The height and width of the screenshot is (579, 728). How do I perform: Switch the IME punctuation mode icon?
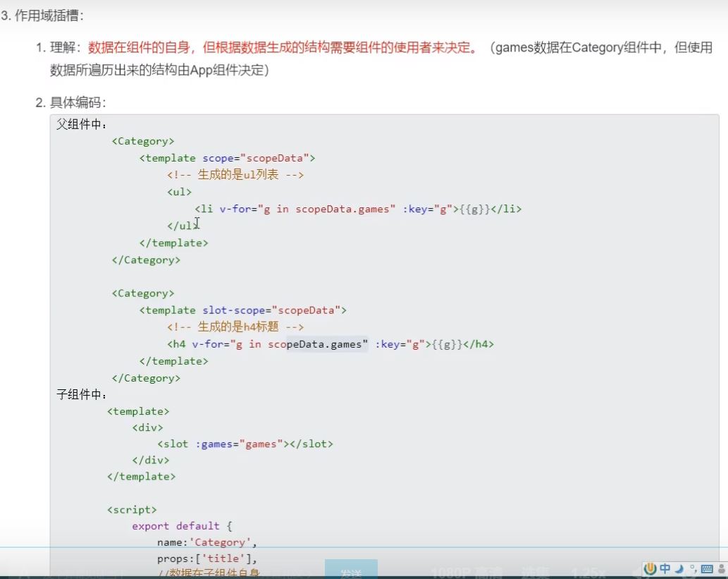pos(693,569)
